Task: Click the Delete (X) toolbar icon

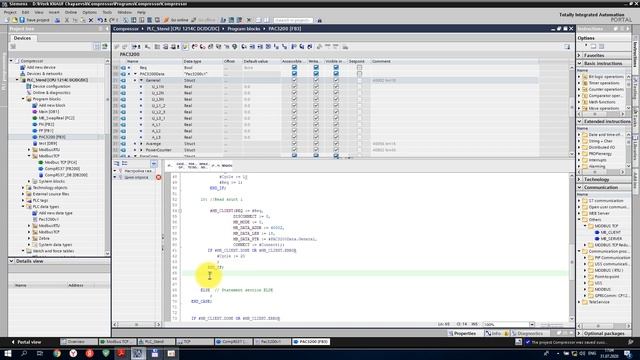Action: tap(91, 20)
